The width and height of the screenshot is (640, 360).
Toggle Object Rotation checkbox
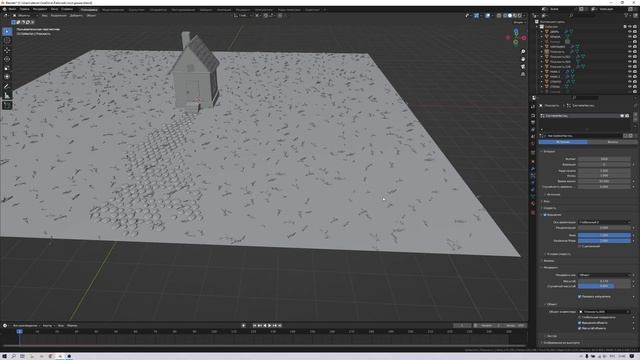580,322
